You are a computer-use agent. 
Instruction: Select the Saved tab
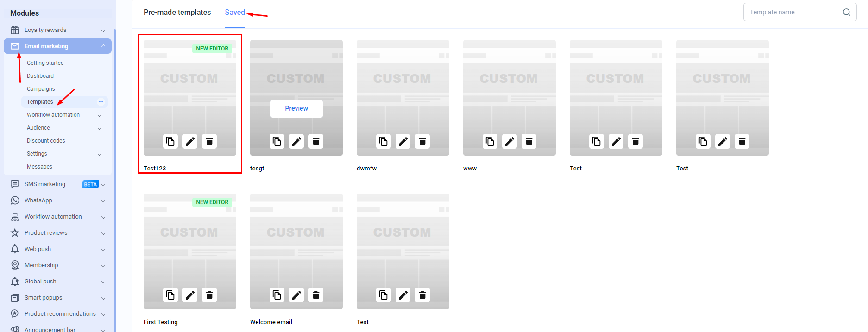235,13
